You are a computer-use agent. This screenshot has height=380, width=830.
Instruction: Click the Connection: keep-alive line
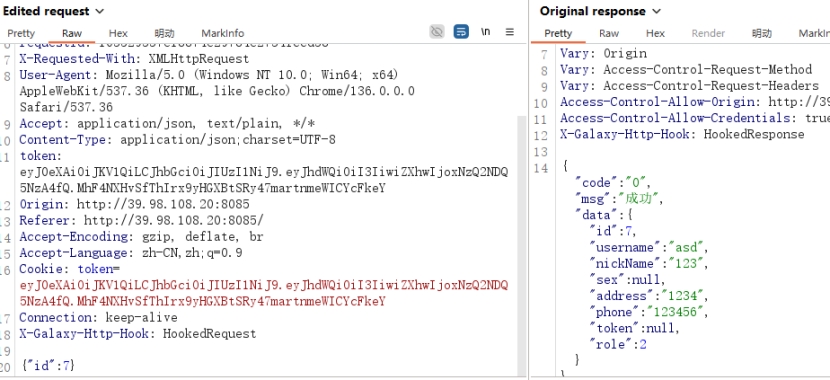point(98,318)
